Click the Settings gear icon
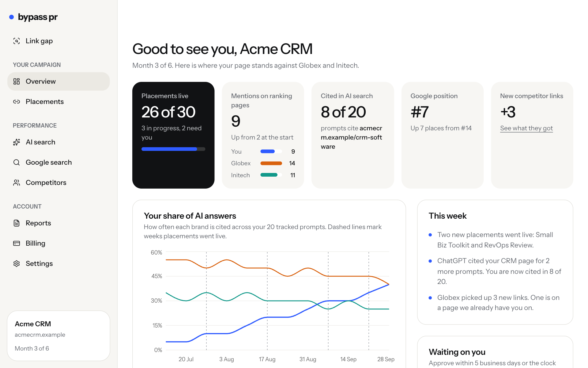This screenshot has height=368, width=588. click(x=17, y=263)
